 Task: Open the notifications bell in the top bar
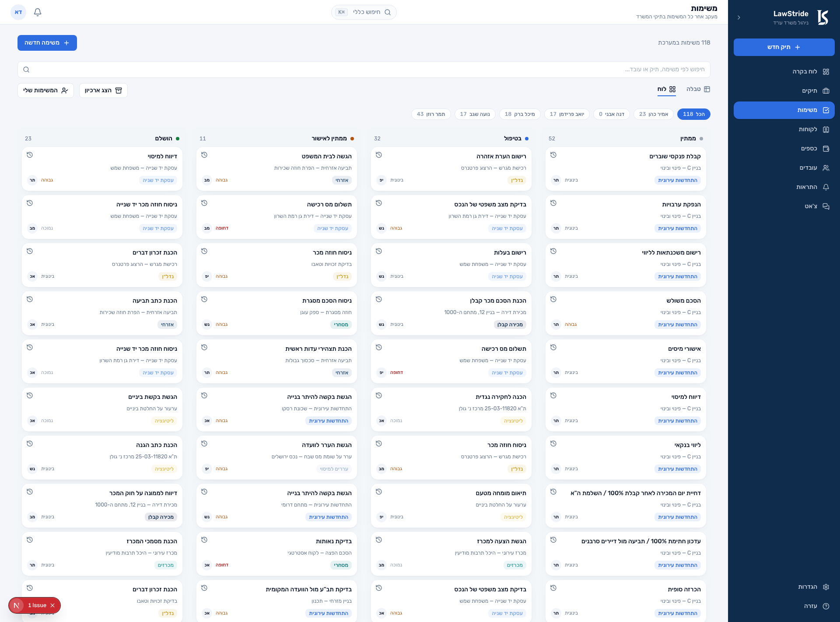pyautogui.click(x=38, y=12)
